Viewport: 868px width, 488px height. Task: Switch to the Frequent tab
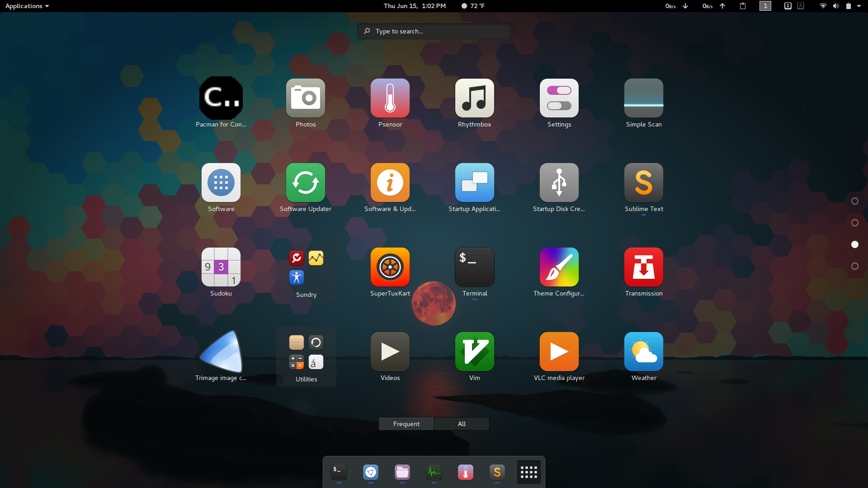click(406, 424)
